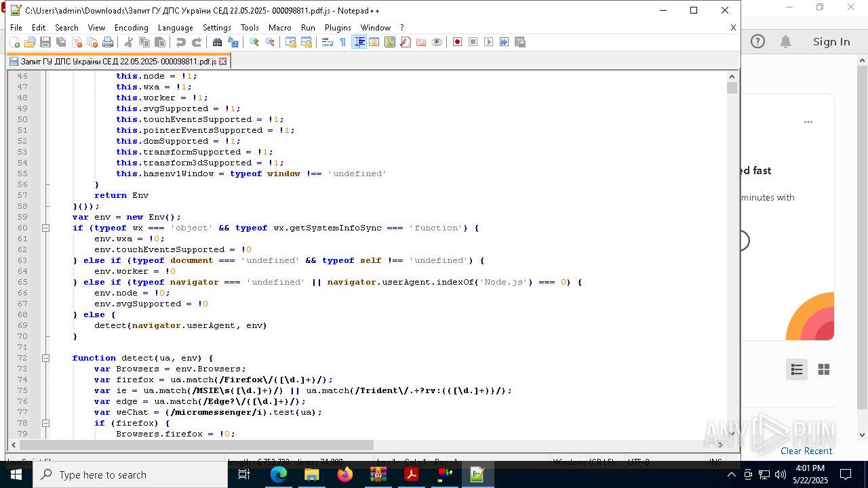This screenshot has width=868, height=488.
Task: Open the Tools menu
Action: [x=250, y=28]
